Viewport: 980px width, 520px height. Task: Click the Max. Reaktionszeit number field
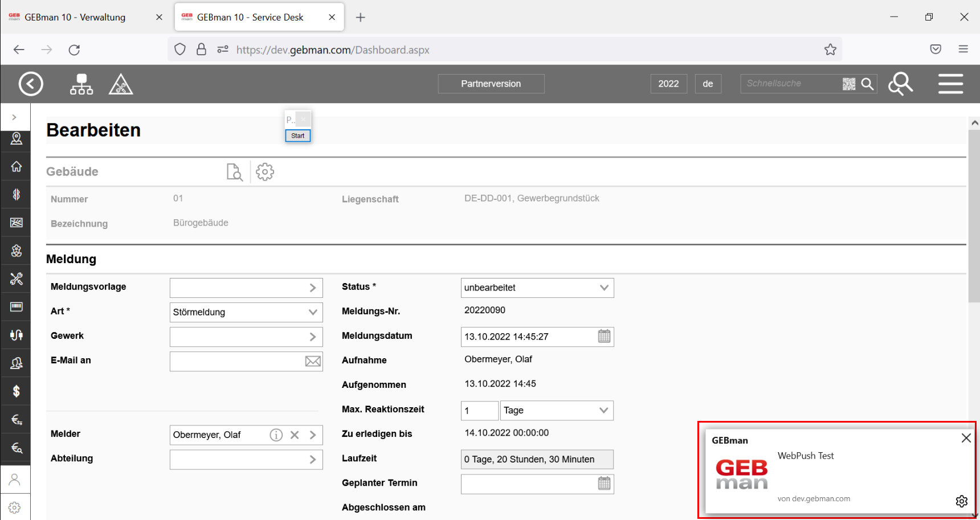coord(480,411)
